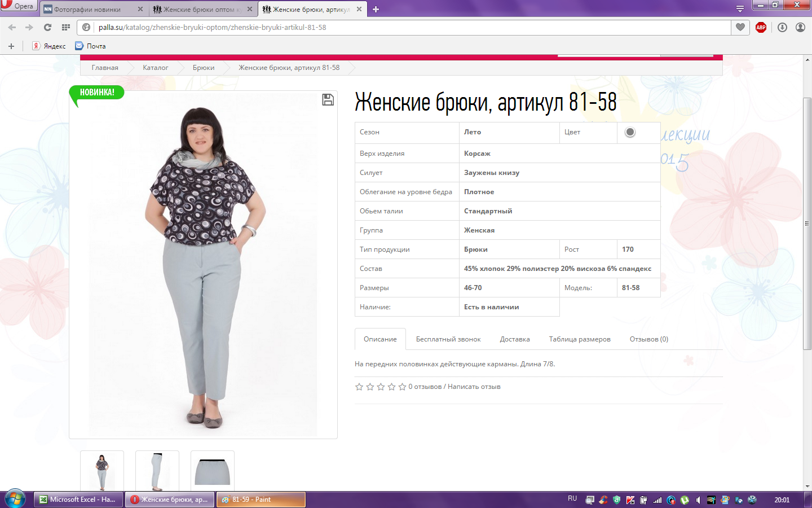Save product image with floppy disk icon
The image size is (812, 508).
click(328, 100)
